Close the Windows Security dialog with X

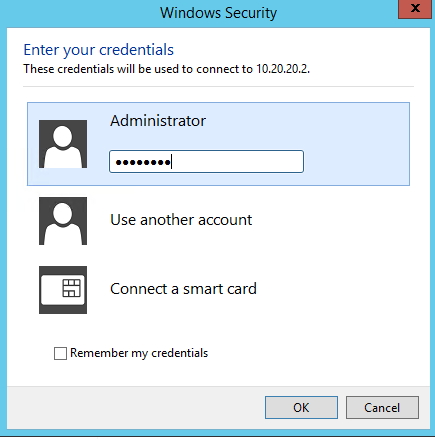(415, 9)
